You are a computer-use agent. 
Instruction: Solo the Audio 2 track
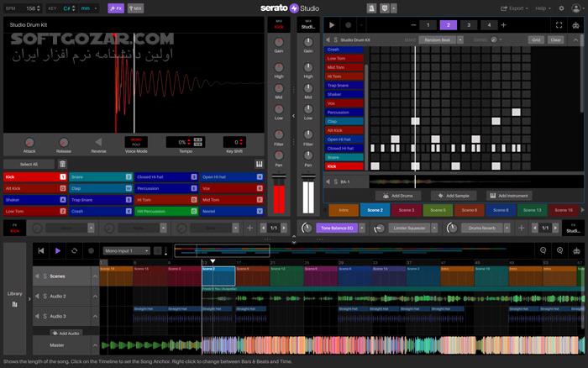tap(45, 297)
